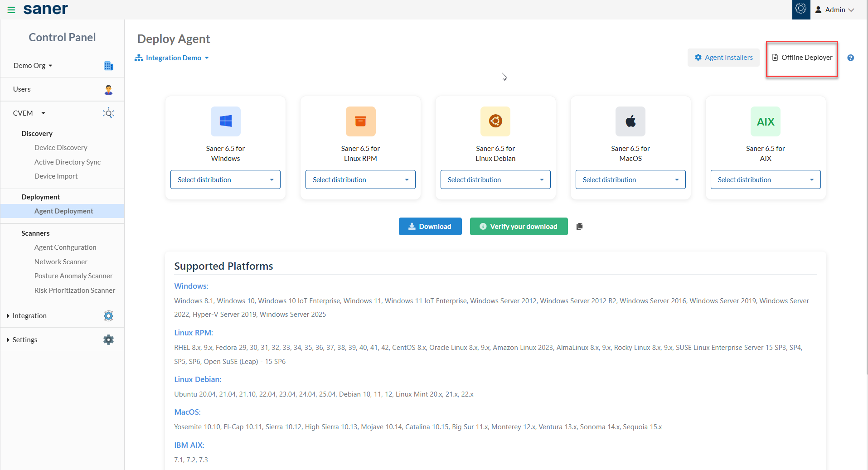Open Active Directory Sync
868x470 pixels.
click(x=68, y=162)
